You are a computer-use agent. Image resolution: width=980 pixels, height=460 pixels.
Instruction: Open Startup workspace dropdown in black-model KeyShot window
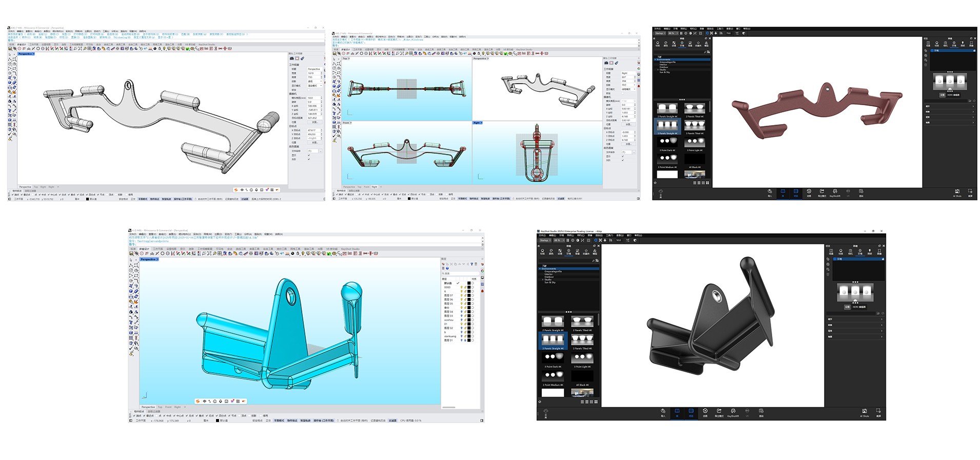tap(545, 240)
